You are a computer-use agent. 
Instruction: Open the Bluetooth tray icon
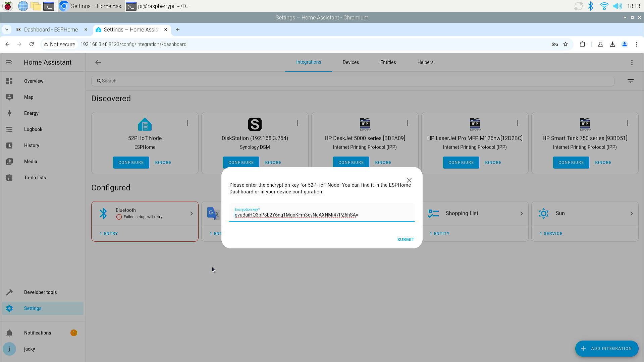click(591, 6)
